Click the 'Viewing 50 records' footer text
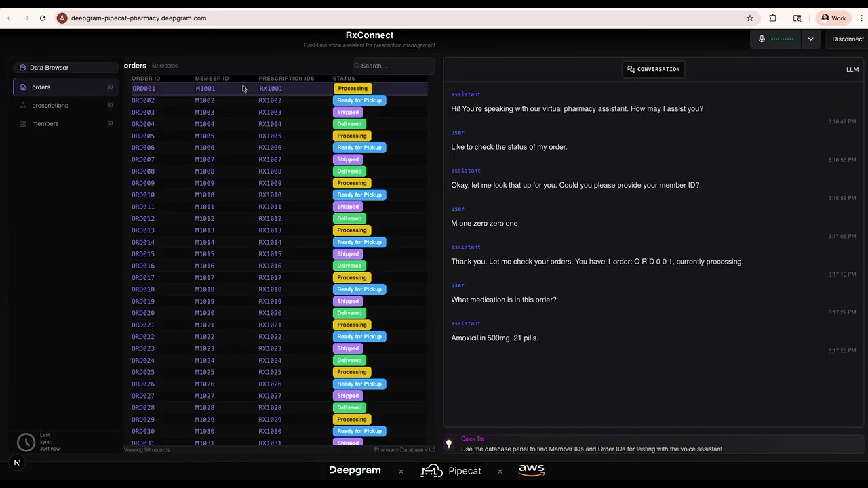This screenshot has width=868, height=488. [x=147, y=450]
